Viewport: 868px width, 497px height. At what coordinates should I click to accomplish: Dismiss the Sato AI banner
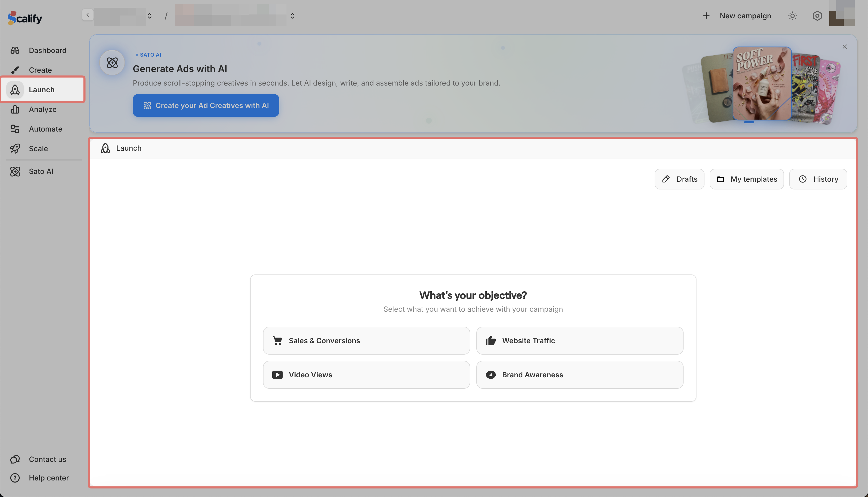(844, 47)
